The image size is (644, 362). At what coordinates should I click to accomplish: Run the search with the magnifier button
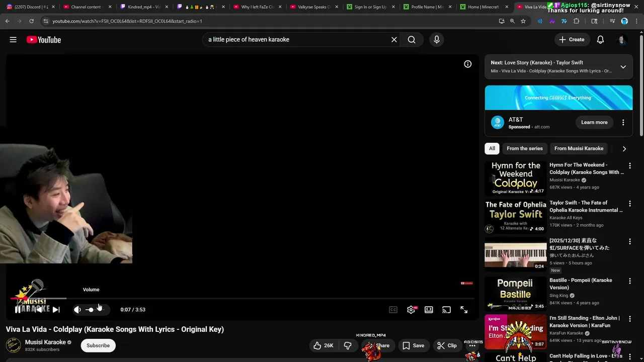tap(412, 40)
